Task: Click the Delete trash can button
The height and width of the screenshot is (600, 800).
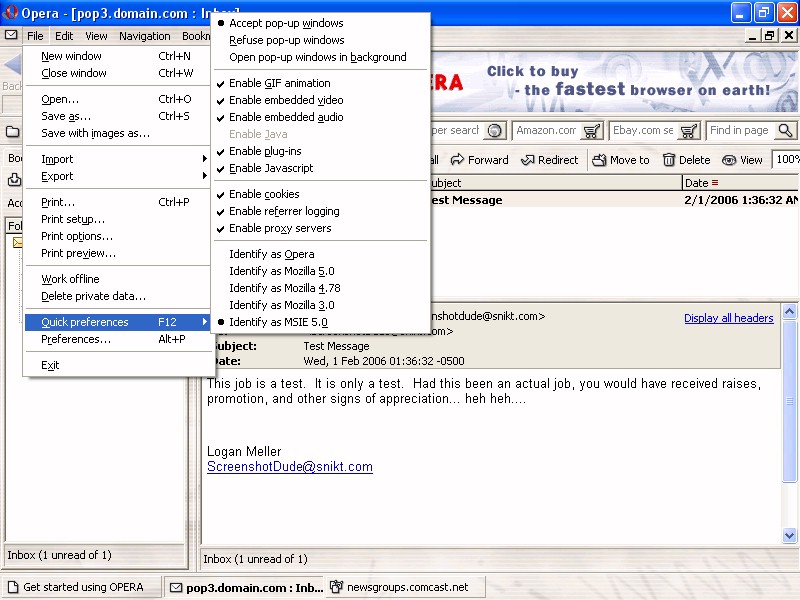Action: coord(685,160)
